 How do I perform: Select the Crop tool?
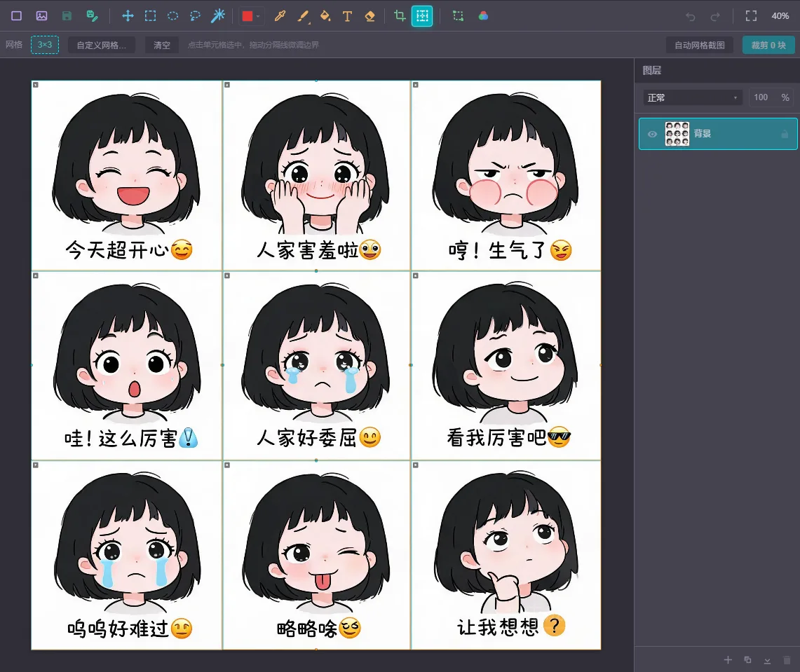click(400, 16)
